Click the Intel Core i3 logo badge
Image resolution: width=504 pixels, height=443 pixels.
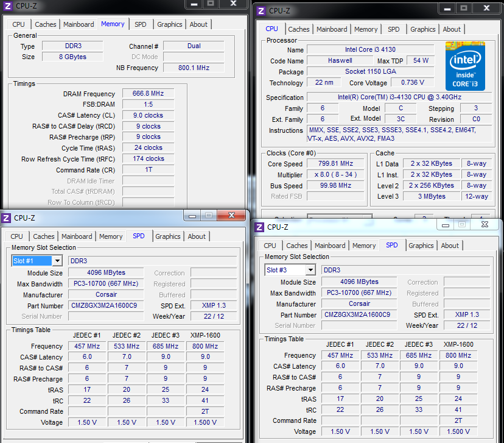(x=465, y=66)
